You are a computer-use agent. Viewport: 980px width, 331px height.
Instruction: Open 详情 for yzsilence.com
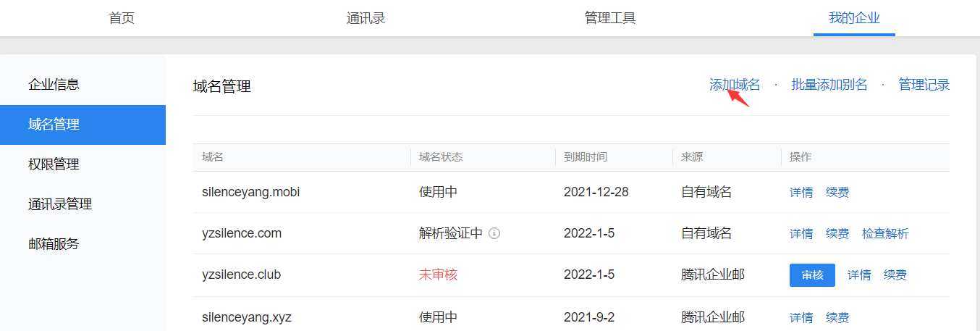click(801, 234)
